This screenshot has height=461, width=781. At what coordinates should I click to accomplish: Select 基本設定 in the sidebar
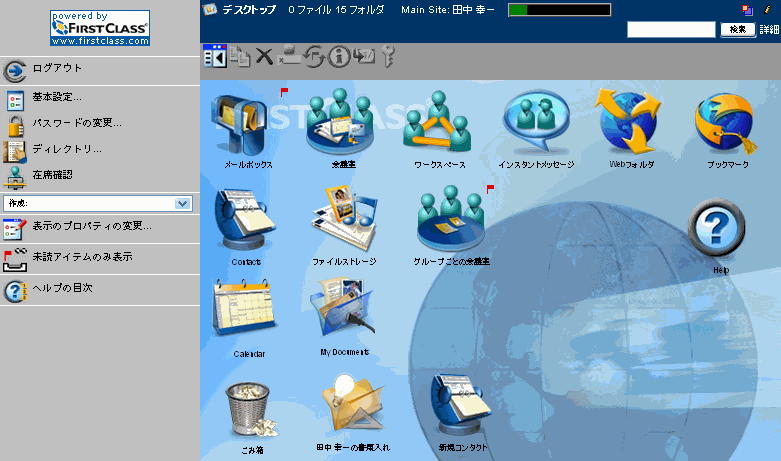[57, 98]
